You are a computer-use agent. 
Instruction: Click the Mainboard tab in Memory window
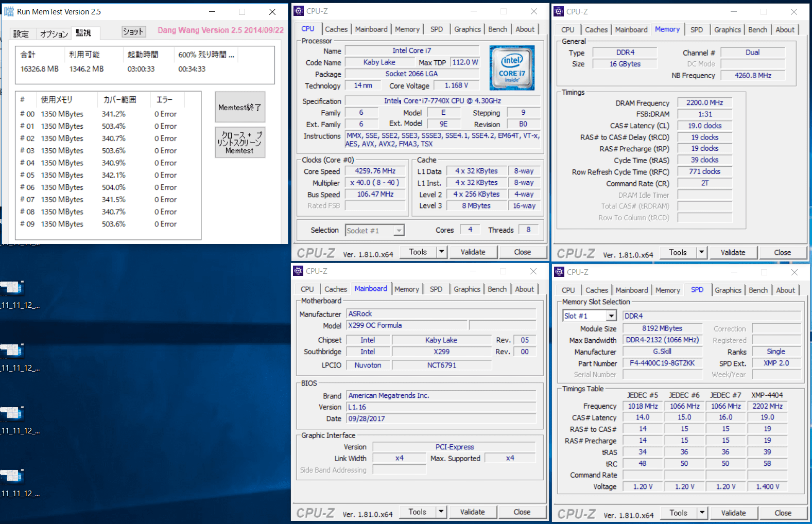pyautogui.click(x=631, y=30)
